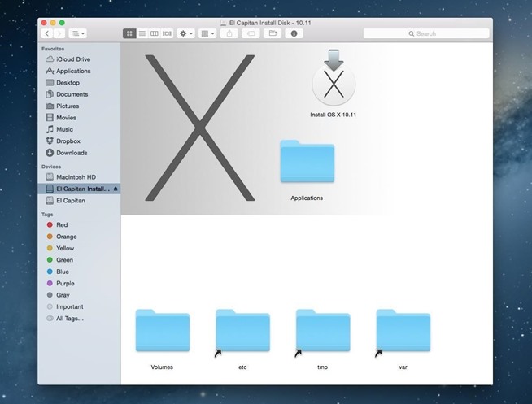Switch to column view mode

(x=155, y=33)
